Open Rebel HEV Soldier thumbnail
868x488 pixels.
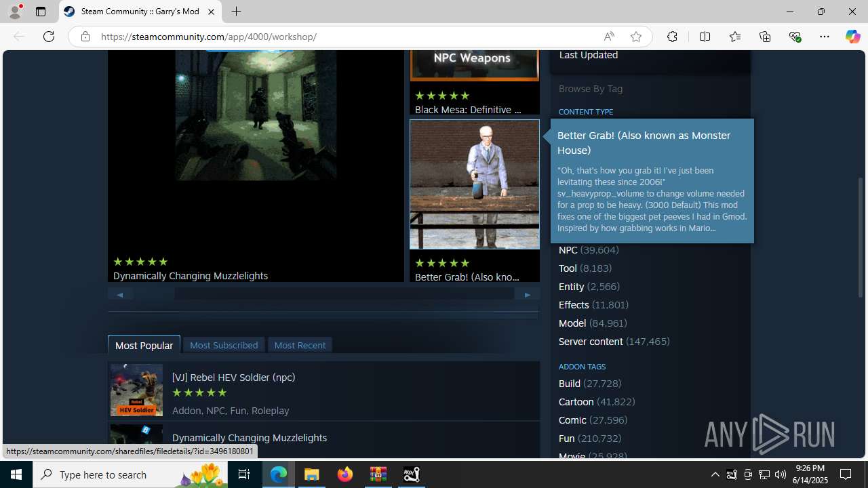[136, 390]
